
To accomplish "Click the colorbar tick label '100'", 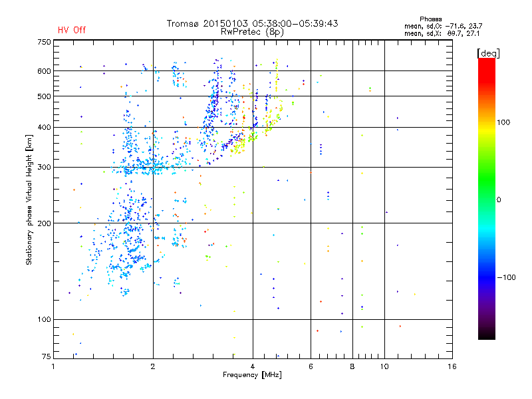I will [503, 122].
